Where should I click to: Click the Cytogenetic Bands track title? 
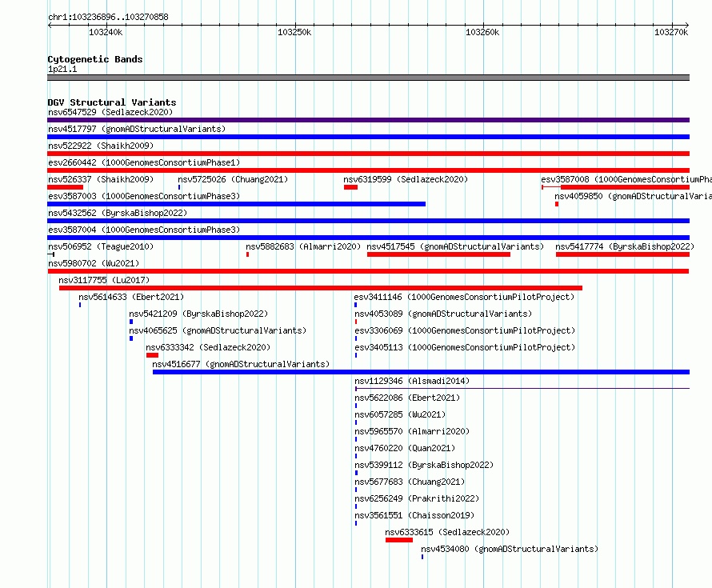coord(95,59)
